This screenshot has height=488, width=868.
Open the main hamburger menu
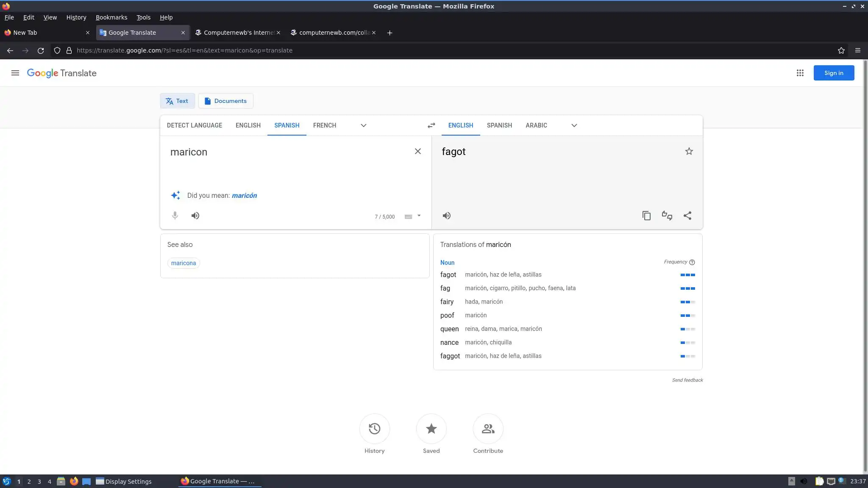15,73
